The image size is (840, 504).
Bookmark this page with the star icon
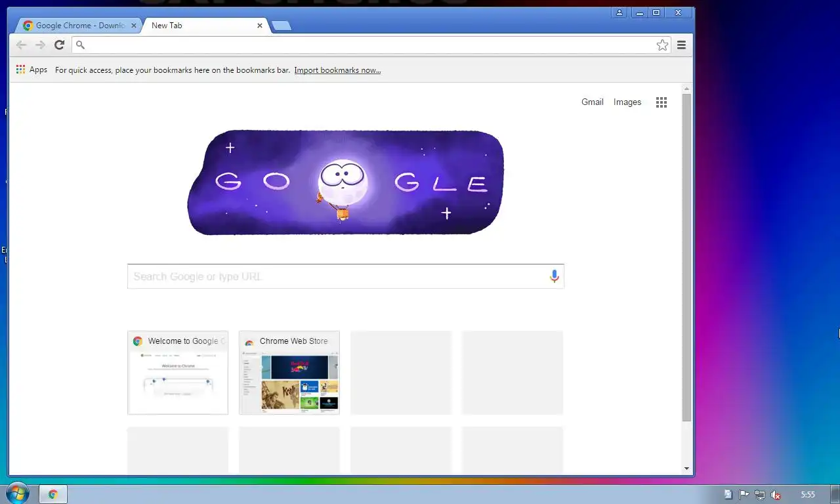click(x=662, y=45)
